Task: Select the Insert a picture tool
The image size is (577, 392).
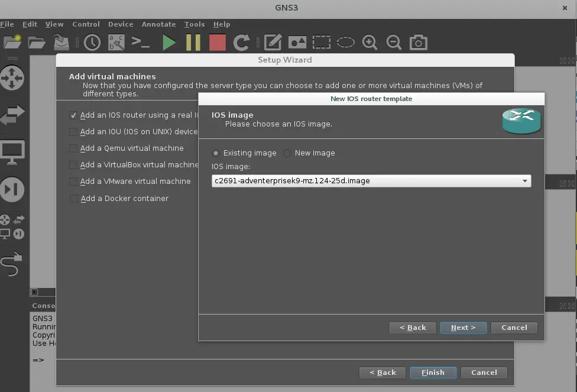Action: pyautogui.click(x=297, y=43)
